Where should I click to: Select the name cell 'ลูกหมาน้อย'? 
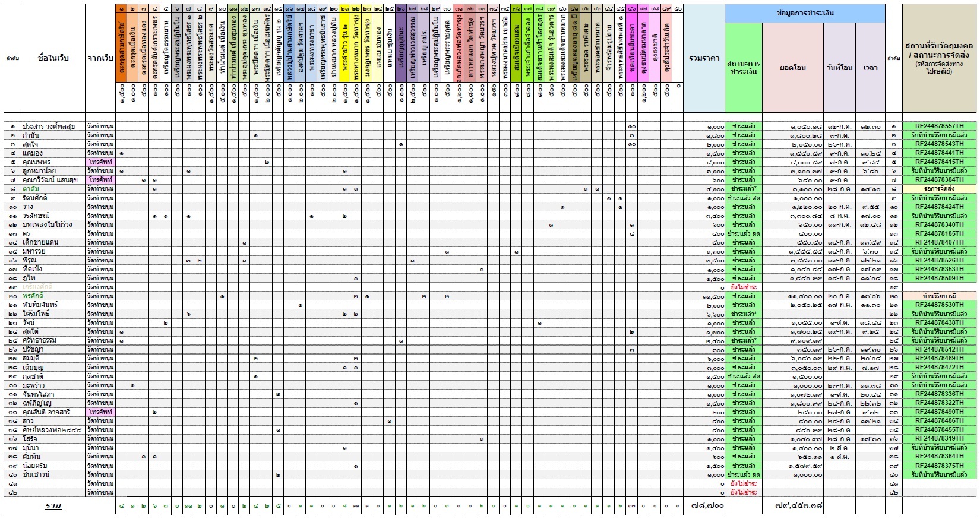tap(53, 171)
